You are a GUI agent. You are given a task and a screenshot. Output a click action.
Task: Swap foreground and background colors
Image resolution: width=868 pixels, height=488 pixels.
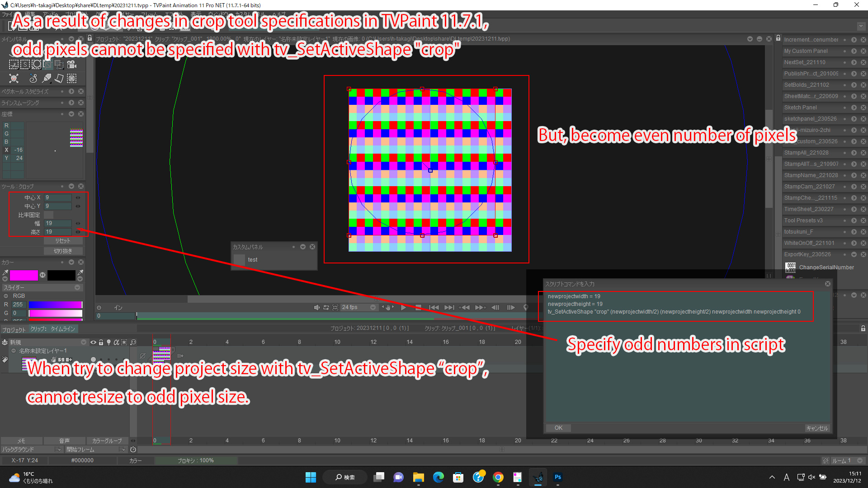point(42,275)
